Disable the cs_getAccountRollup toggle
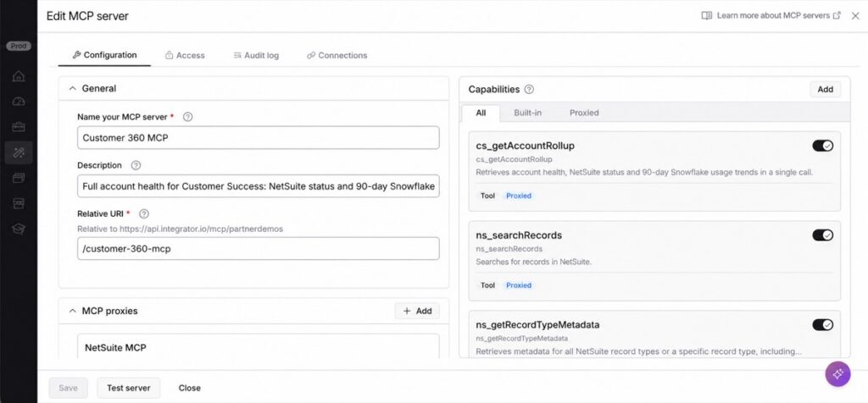This screenshot has width=868, height=403. pos(822,146)
